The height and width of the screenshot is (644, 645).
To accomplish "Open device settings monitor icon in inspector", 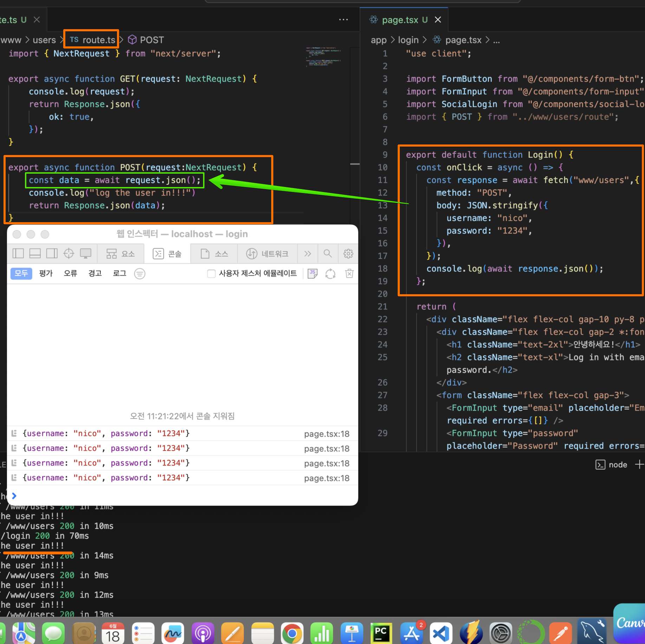I will coord(86,253).
